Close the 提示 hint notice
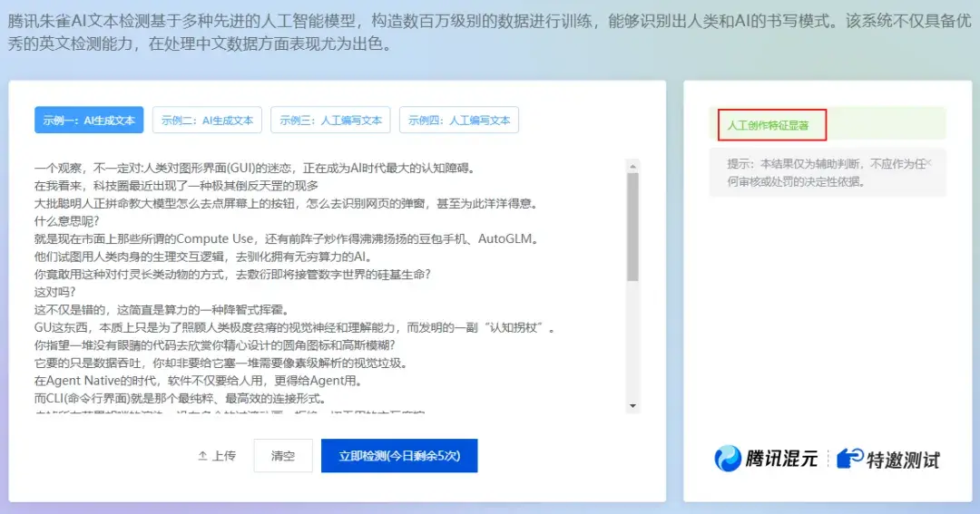The image size is (980, 514). pyautogui.click(x=928, y=163)
